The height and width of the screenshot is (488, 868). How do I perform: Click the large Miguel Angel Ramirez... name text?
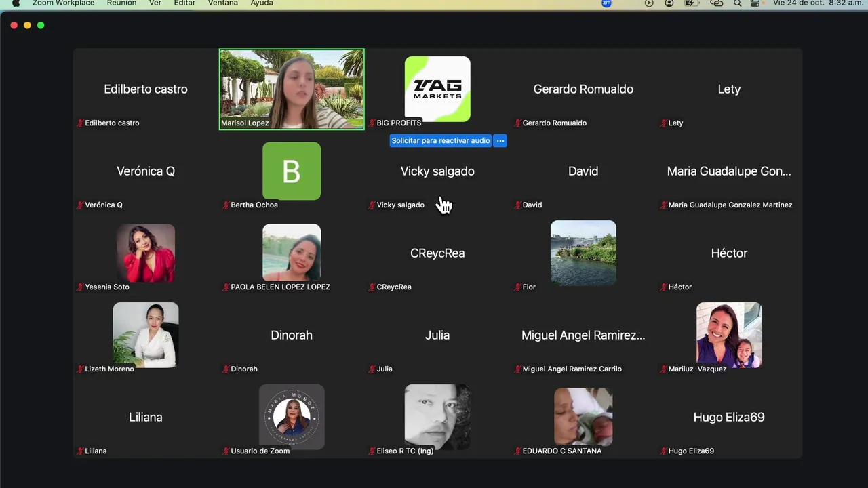click(x=583, y=335)
